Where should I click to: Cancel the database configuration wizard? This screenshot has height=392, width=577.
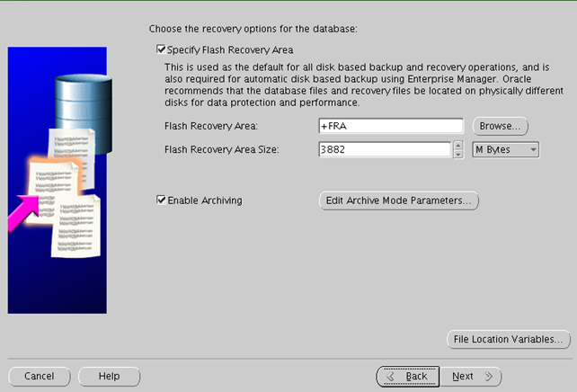coord(40,376)
